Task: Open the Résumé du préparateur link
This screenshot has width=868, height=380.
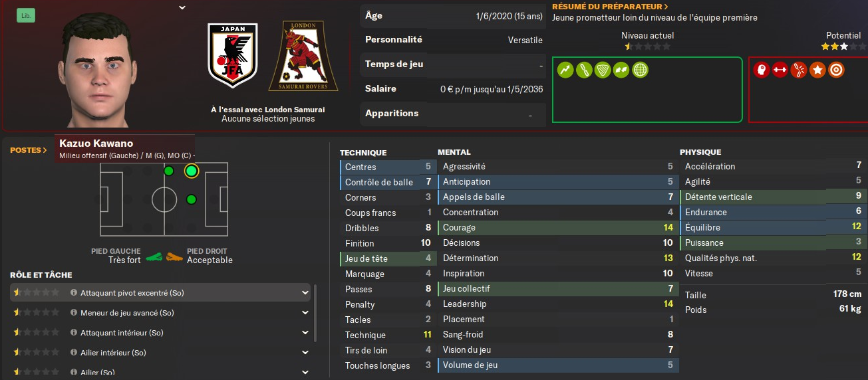Action: click(x=610, y=7)
